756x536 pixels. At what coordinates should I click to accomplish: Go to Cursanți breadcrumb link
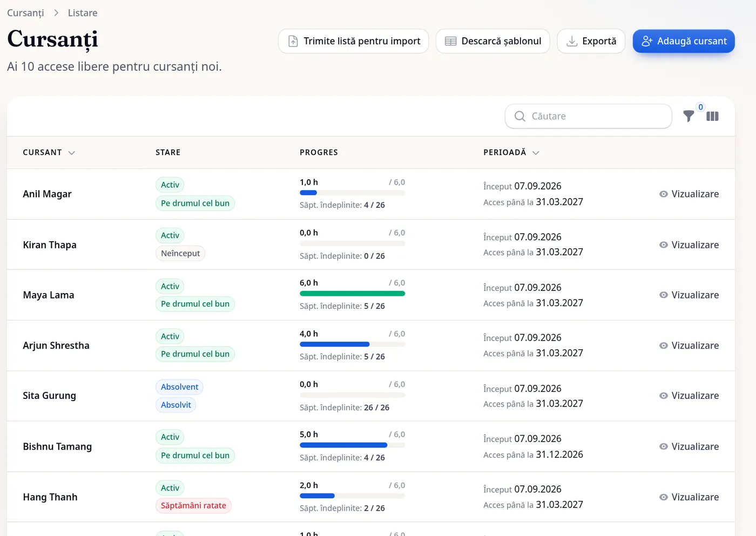[x=25, y=13]
